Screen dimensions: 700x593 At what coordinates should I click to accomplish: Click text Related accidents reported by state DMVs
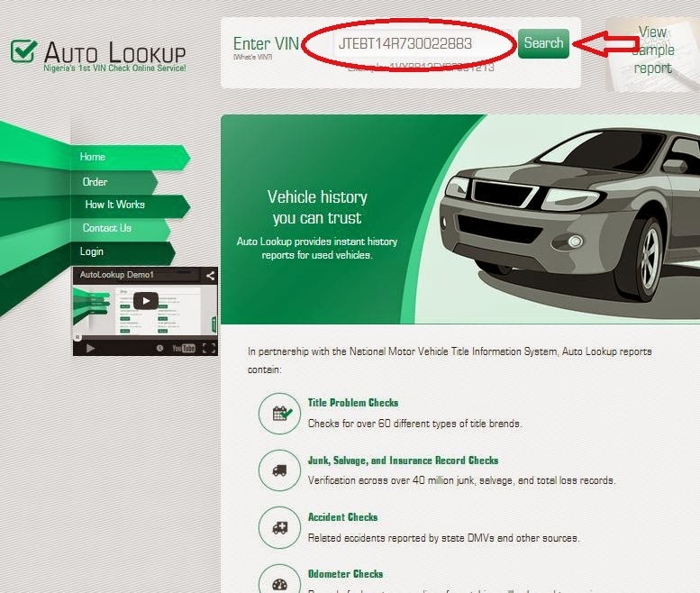[x=444, y=538]
